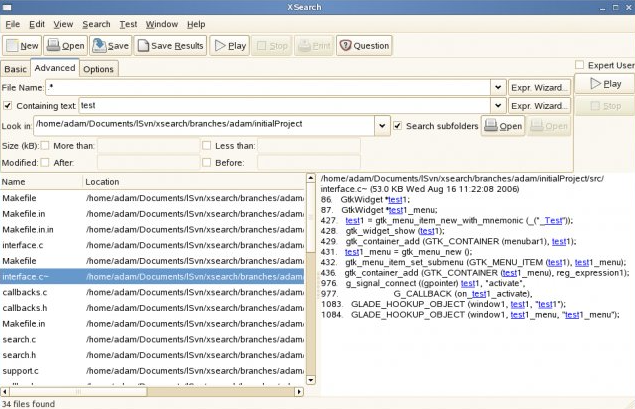Click _Test link on line 427
The height and width of the screenshot is (409, 635).
point(553,221)
